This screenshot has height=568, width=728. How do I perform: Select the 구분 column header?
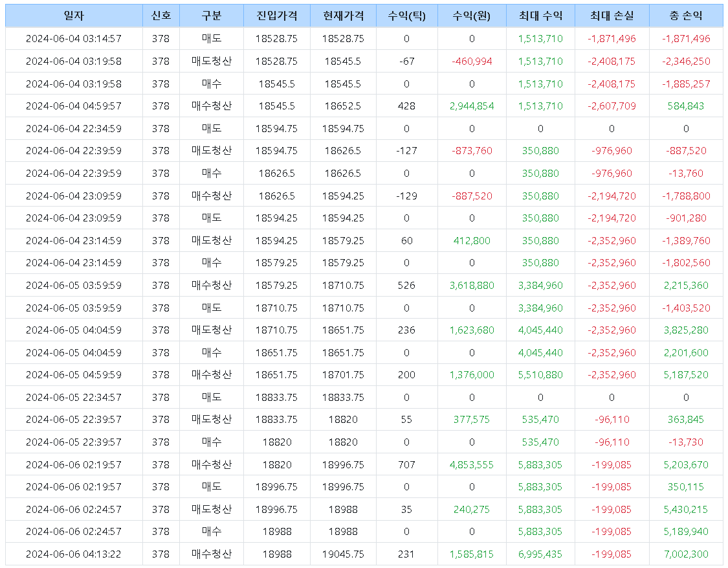tap(212, 16)
